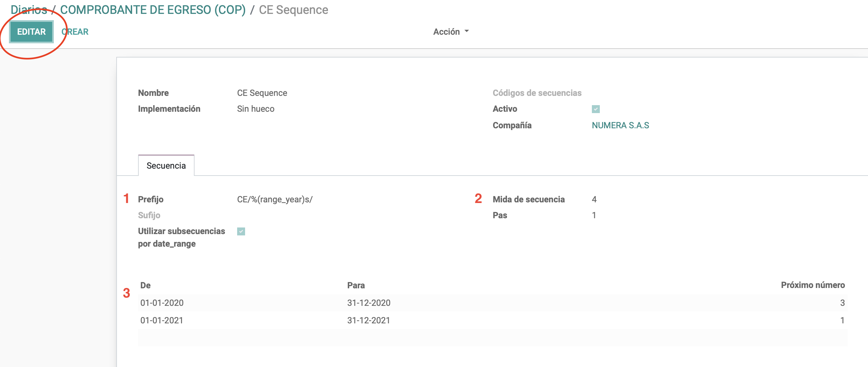This screenshot has height=367, width=868.
Task: Click the EDITAR button
Action: tap(31, 32)
